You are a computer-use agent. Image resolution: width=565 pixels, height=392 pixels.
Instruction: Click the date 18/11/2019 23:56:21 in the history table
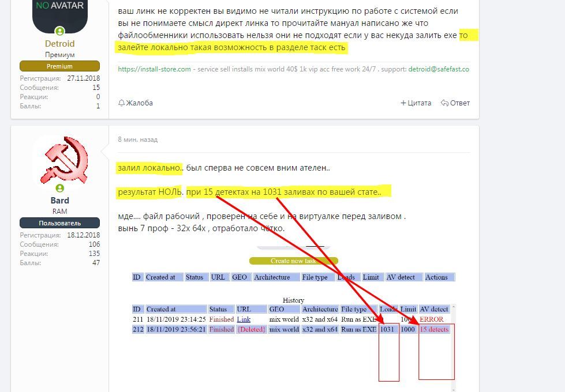coord(176,329)
